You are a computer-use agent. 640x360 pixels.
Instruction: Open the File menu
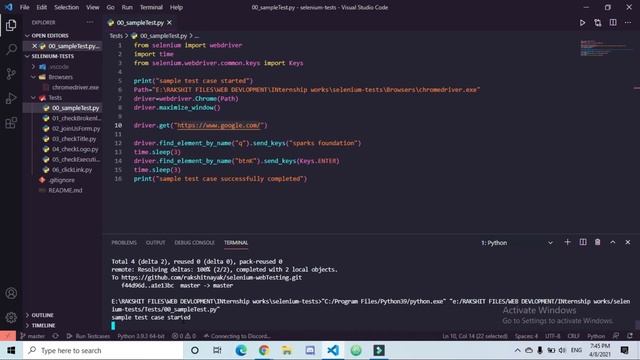click(x=24, y=7)
